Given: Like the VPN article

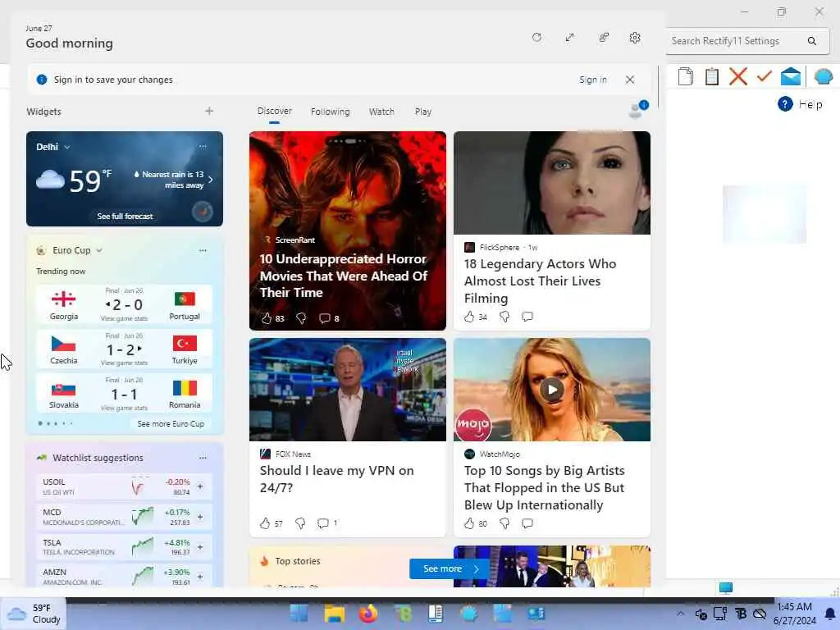Looking at the screenshot, I should coord(265,523).
